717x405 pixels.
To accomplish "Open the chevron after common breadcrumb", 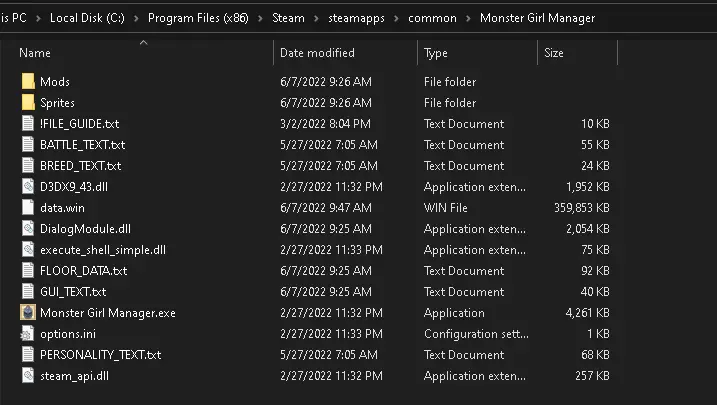I will click(468, 18).
